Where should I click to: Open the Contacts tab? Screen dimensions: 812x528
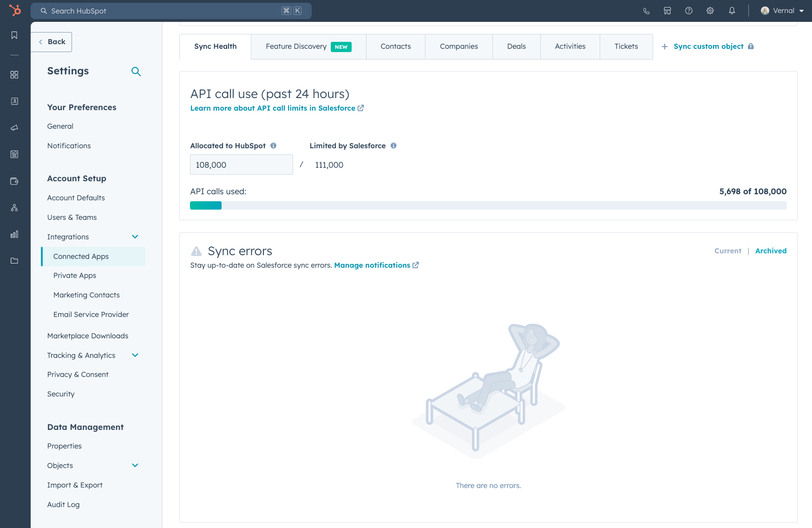(396, 46)
